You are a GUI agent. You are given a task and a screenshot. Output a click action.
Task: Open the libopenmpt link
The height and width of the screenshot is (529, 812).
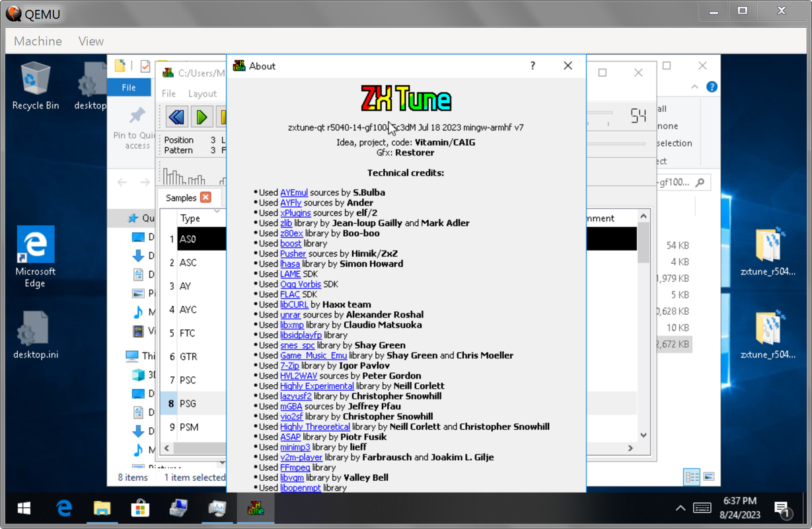[x=301, y=488]
